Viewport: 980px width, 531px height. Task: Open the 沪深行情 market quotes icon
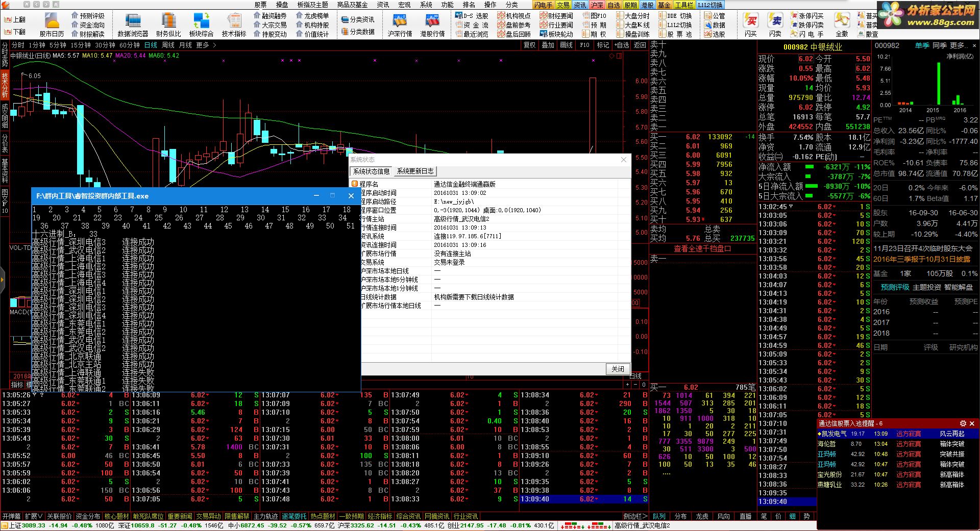pyautogui.click(x=400, y=24)
